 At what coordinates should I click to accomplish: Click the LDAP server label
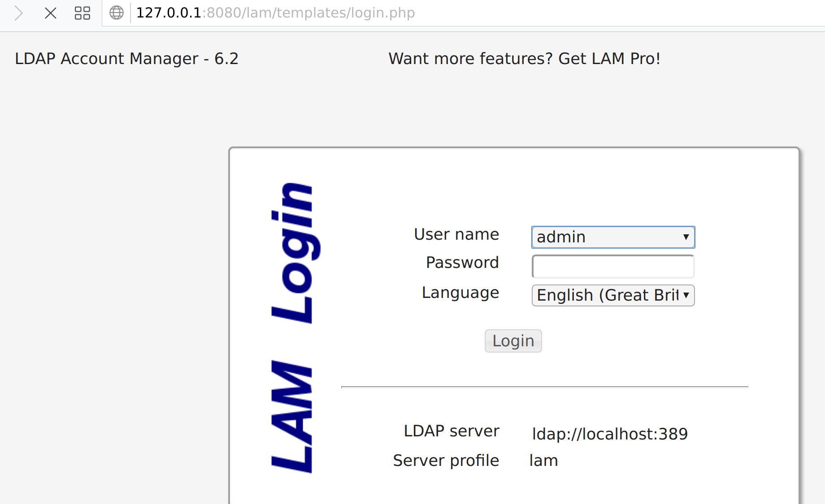point(452,431)
